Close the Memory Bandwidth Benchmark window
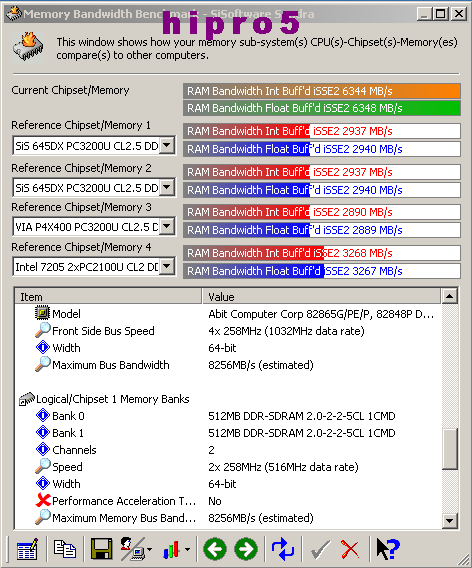The height and width of the screenshot is (568, 472). click(x=459, y=14)
